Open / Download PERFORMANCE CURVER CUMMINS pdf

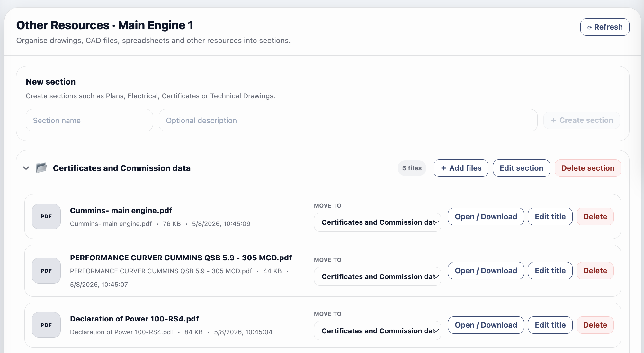click(x=486, y=271)
